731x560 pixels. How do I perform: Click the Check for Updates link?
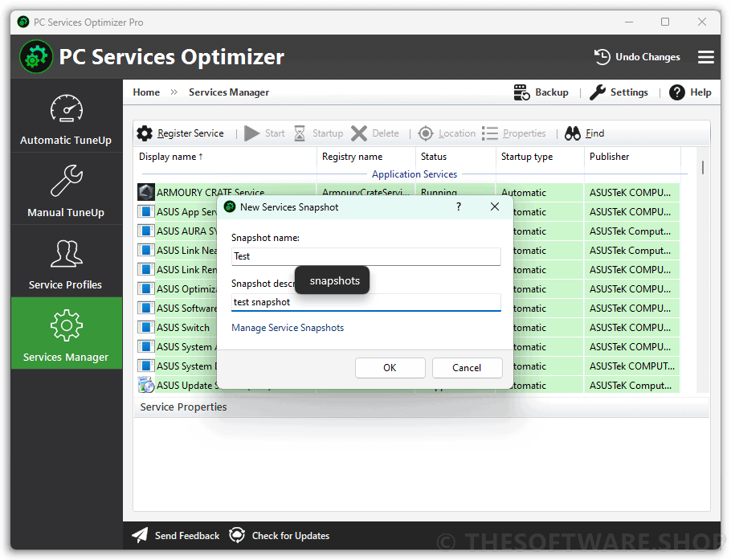coord(291,536)
